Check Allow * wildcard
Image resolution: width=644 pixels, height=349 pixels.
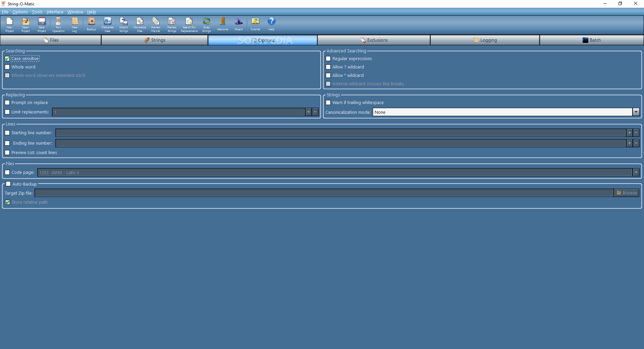point(328,76)
